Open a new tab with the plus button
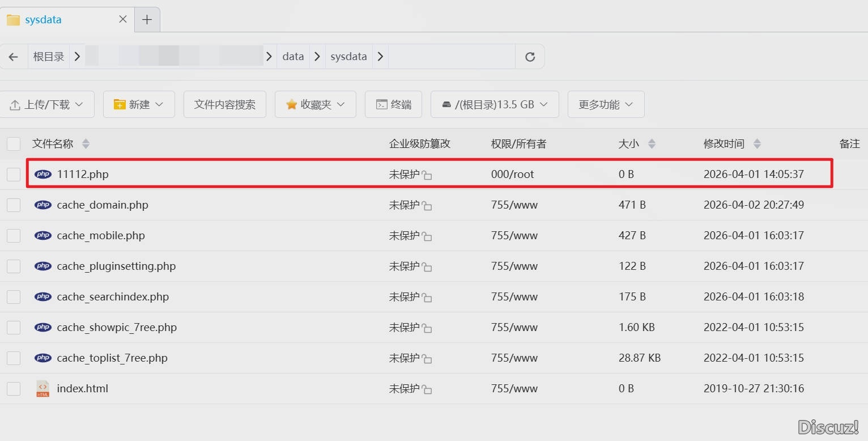The height and width of the screenshot is (441, 868). pyautogui.click(x=147, y=19)
